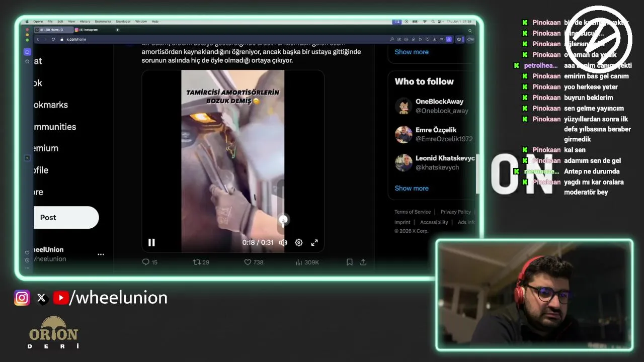Click chat message 'emirim bas gel canım'
Image resolution: width=644 pixels, height=362 pixels.
point(596,76)
